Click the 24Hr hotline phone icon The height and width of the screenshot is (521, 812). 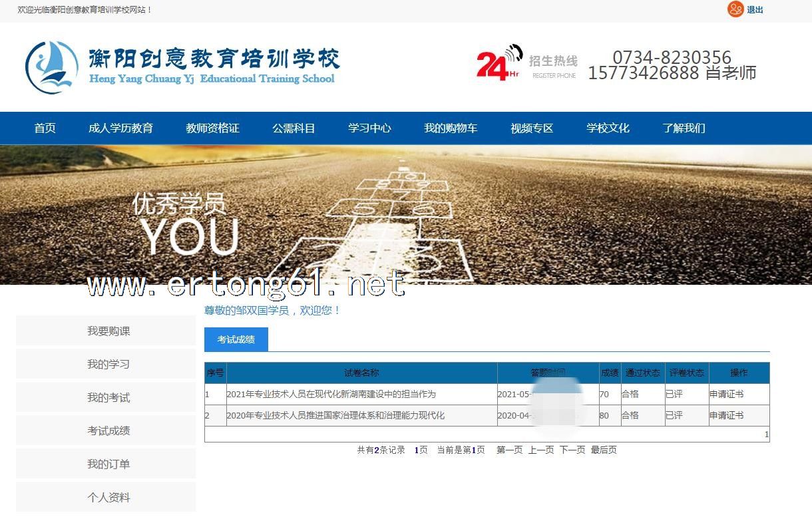pyautogui.click(x=499, y=63)
